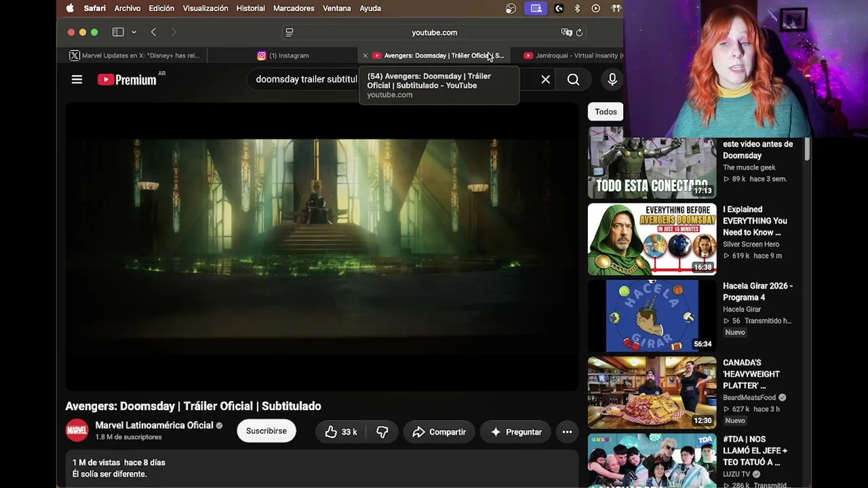Open the Archivo menu
Image resolution: width=868 pixels, height=488 pixels.
(x=127, y=8)
